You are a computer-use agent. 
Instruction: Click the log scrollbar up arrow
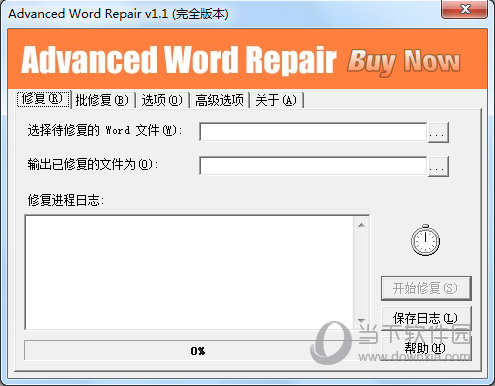pyautogui.click(x=361, y=226)
